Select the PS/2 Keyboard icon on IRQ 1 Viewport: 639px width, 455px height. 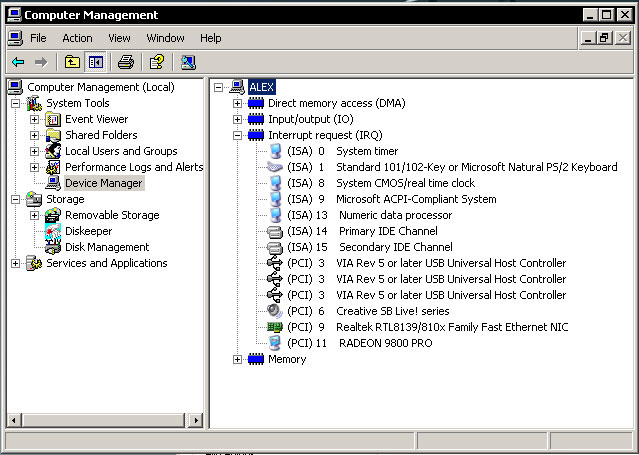tap(274, 167)
